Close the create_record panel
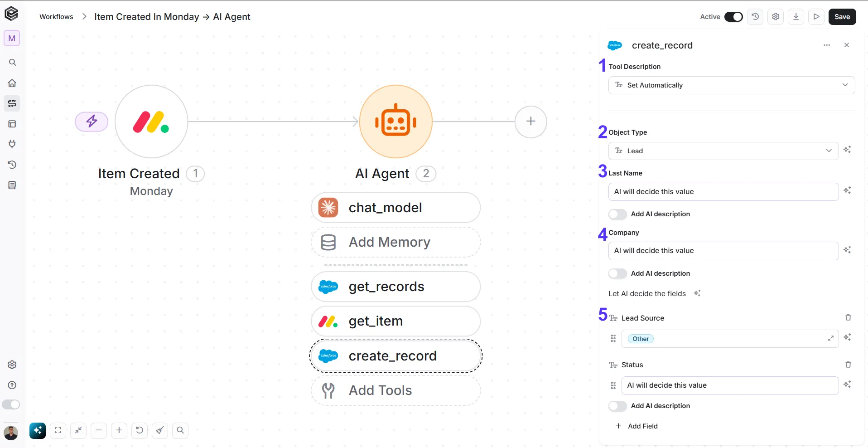The width and height of the screenshot is (868, 448). pos(847,45)
